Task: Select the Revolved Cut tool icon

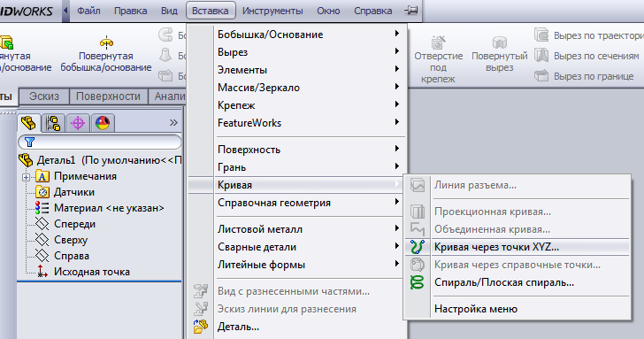Action: 500,42
